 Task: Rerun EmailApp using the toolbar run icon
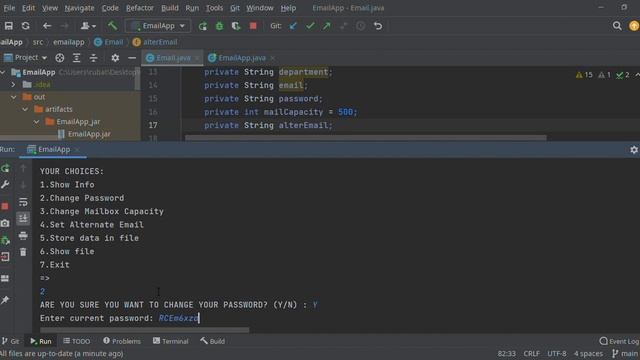202,26
